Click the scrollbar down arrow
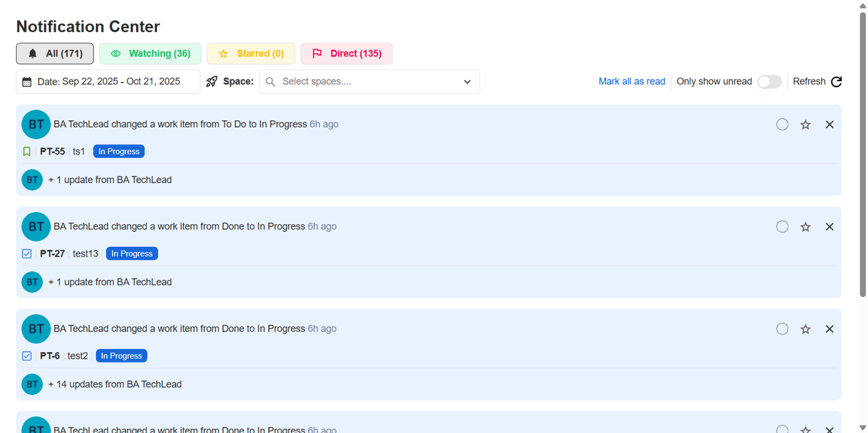 pos(863,428)
